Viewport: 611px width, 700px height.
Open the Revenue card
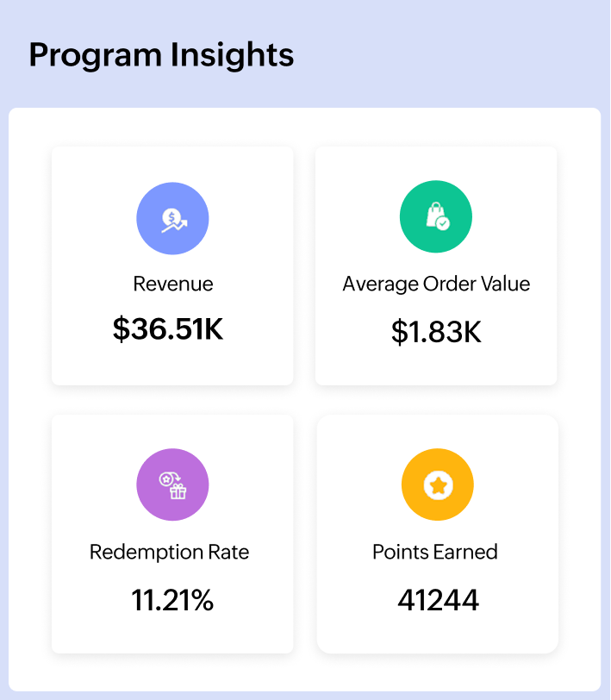pos(172,266)
